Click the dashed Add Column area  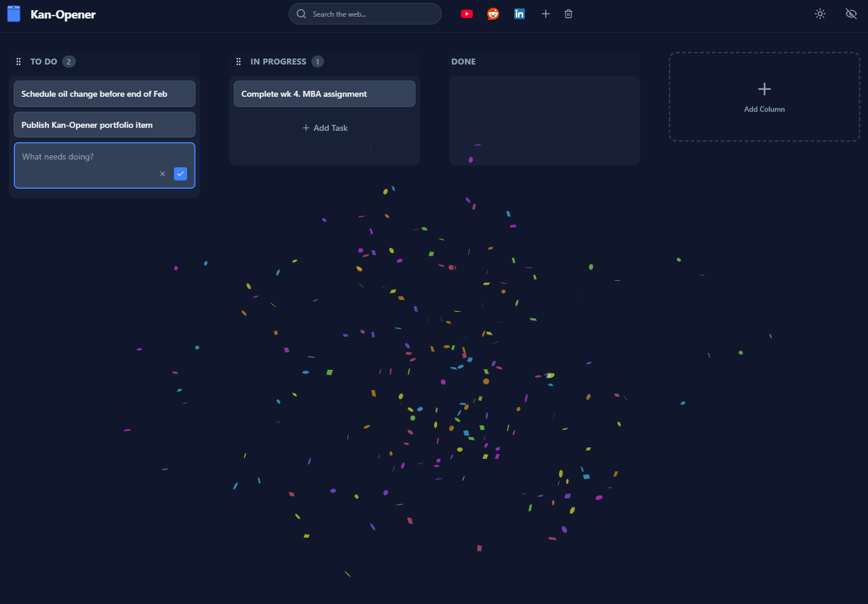pos(764,97)
